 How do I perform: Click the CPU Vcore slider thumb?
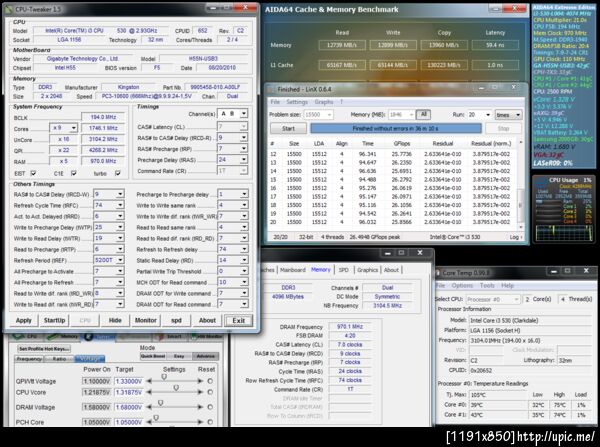click(x=176, y=388)
